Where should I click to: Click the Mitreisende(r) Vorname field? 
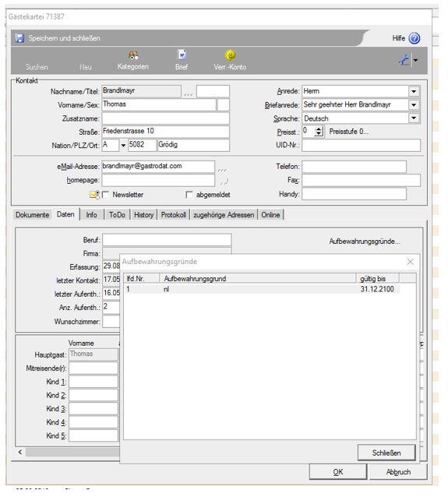coord(93,368)
